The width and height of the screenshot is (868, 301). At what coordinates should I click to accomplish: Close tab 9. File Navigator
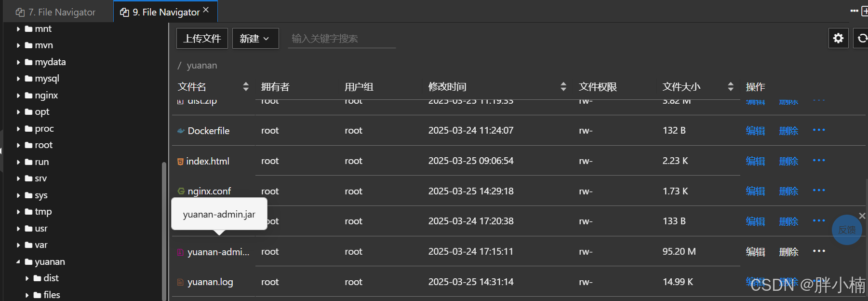click(x=206, y=10)
